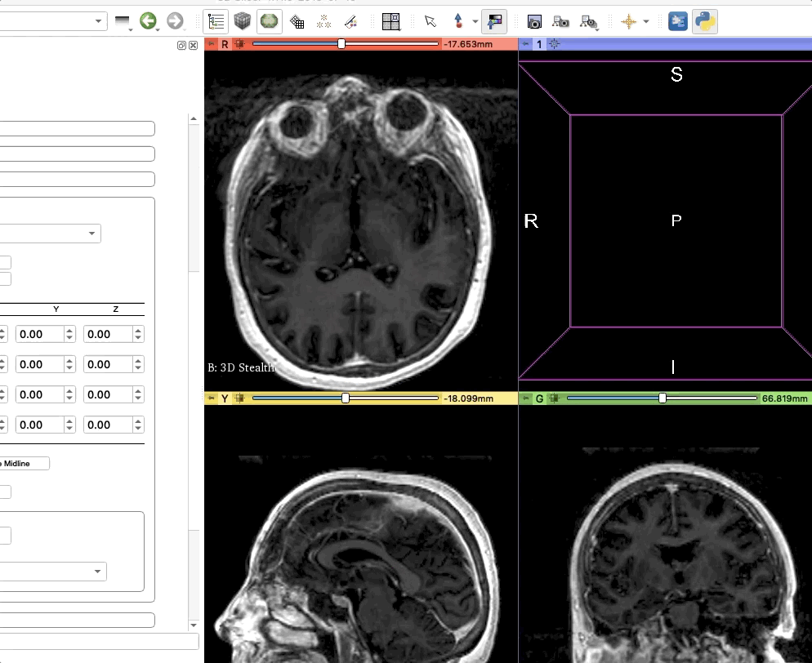This screenshot has width=812, height=663.
Task: Toggle the crosshair display
Action: (x=629, y=22)
